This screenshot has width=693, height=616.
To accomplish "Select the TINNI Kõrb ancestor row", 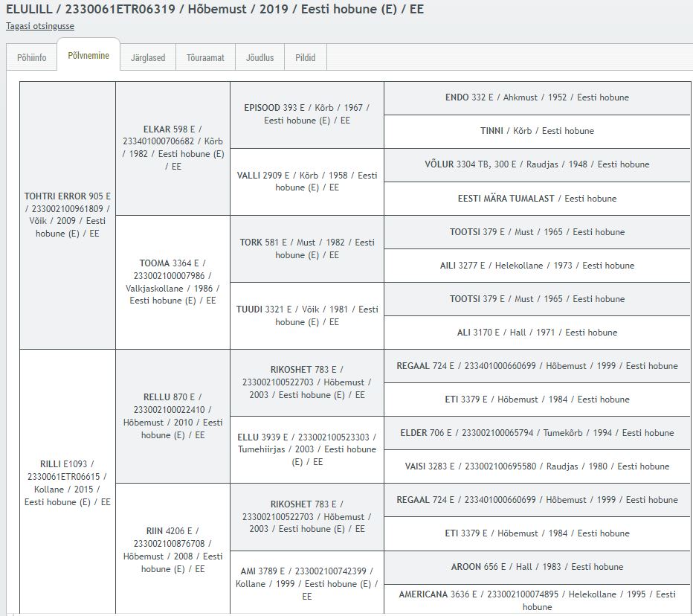I will [537, 132].
